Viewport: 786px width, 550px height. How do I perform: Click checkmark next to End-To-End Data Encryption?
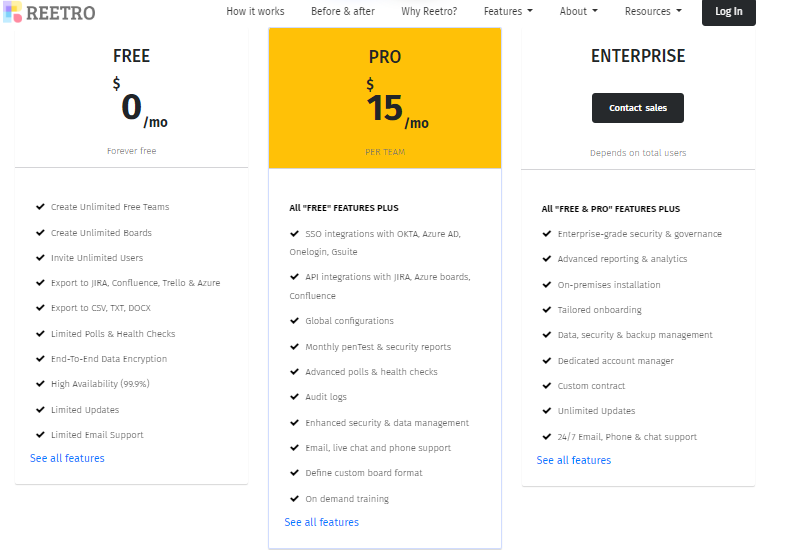[x=41, y=359]
